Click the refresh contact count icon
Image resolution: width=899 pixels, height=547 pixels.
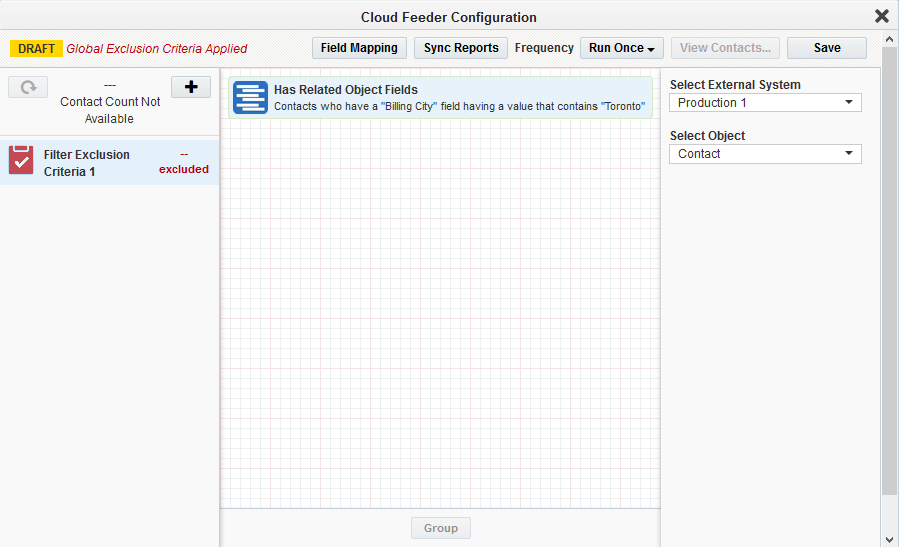(28, 87)
